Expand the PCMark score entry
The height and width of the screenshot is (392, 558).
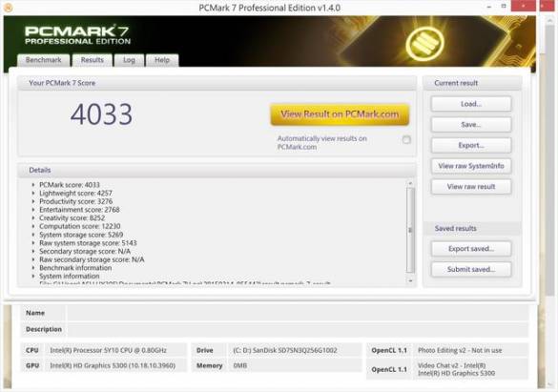click(x=33, y=185)
